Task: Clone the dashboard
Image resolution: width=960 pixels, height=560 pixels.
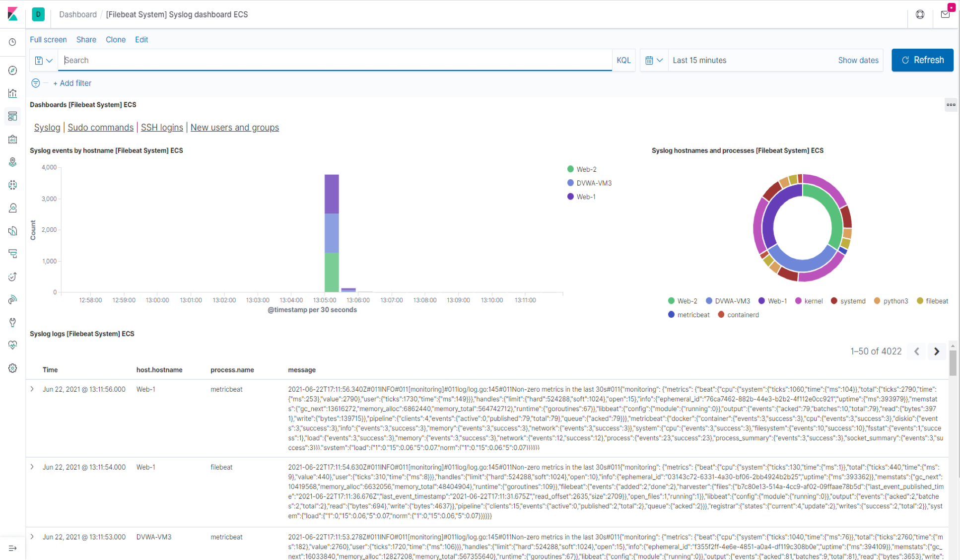Action: [x=116, y=40]
